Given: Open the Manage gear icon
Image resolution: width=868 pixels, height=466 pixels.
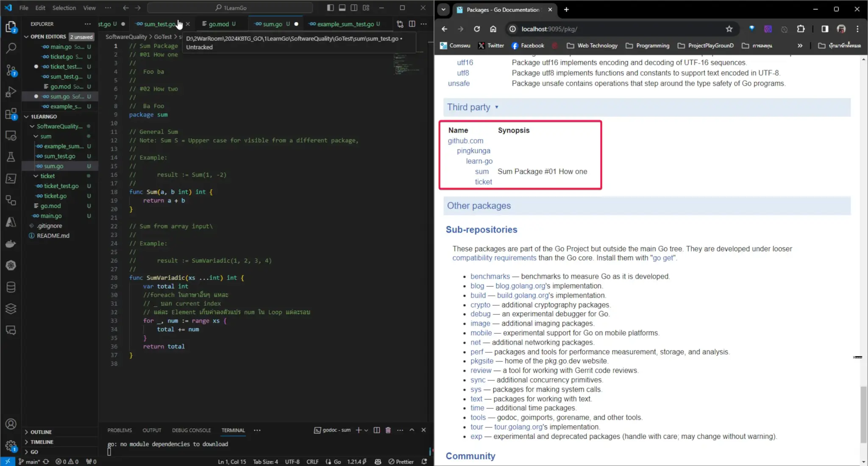Looking at the screenshot, I should pyautogui.click(x=11, y=445).
